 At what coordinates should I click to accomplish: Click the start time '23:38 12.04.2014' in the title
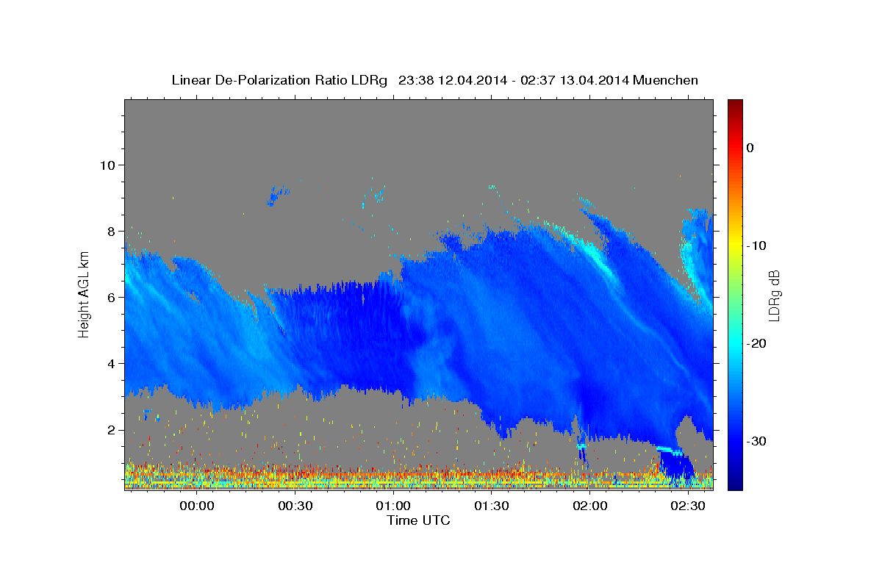452,80
